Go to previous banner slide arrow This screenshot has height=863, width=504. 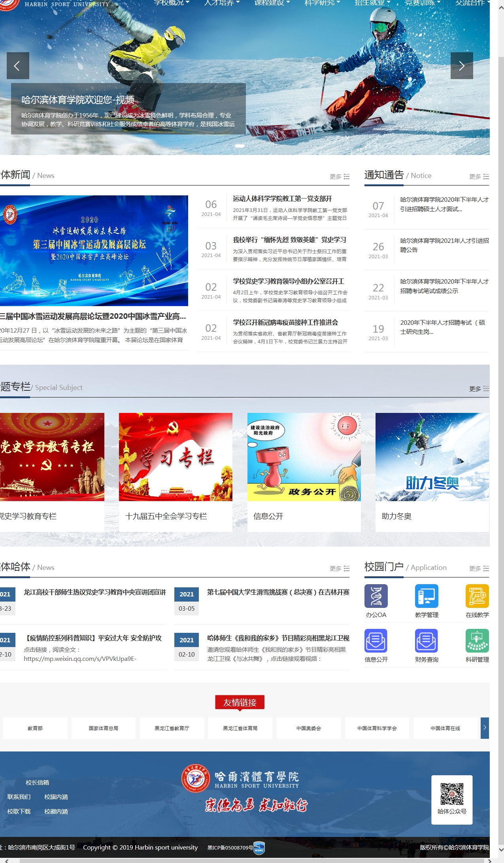tap(18, 66)
